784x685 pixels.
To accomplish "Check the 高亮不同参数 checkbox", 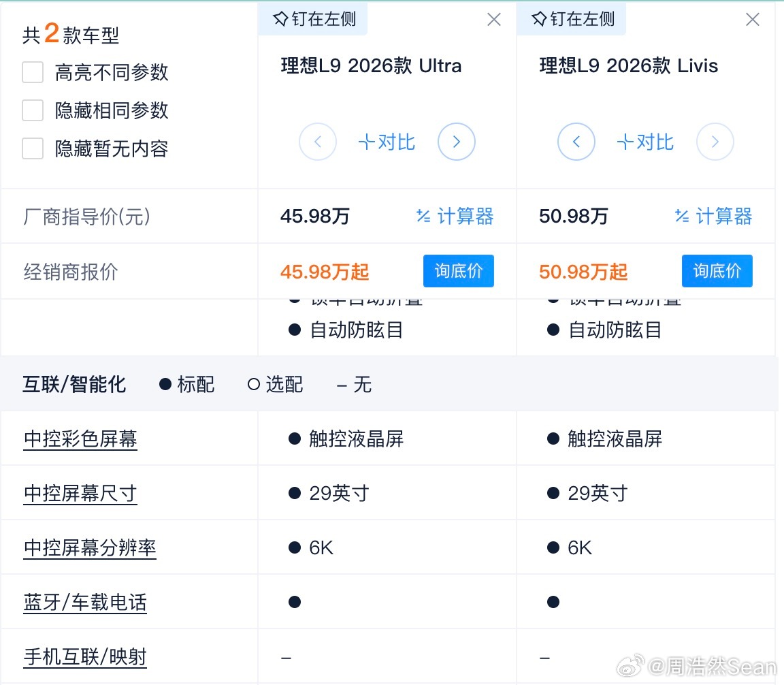I will coord(33,72).
